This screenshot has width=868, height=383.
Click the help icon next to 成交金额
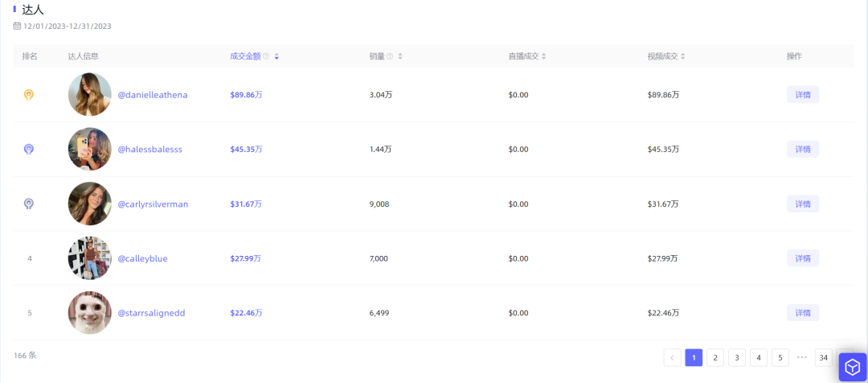pyautogui.click(x=266, y=56)
